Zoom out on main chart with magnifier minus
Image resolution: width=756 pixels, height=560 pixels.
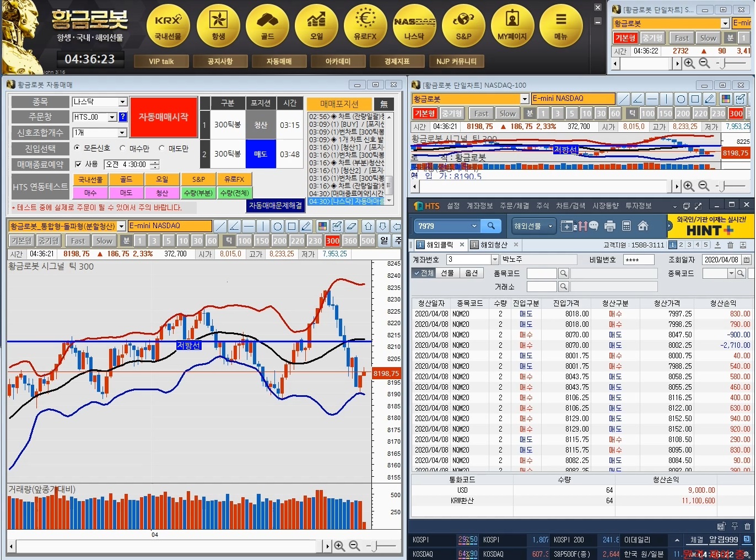pos(355,546)
